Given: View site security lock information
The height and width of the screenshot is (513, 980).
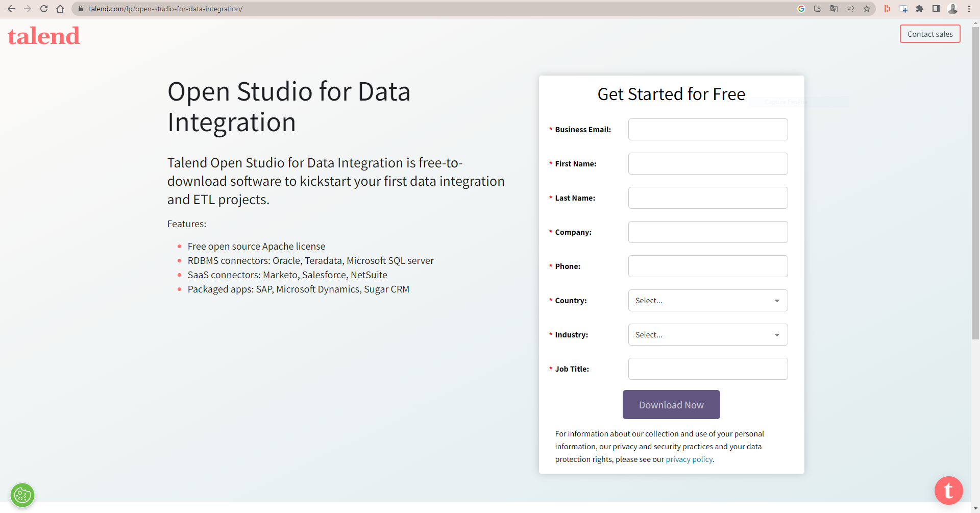Looking at the screenshot, I should tap(80, 9).
